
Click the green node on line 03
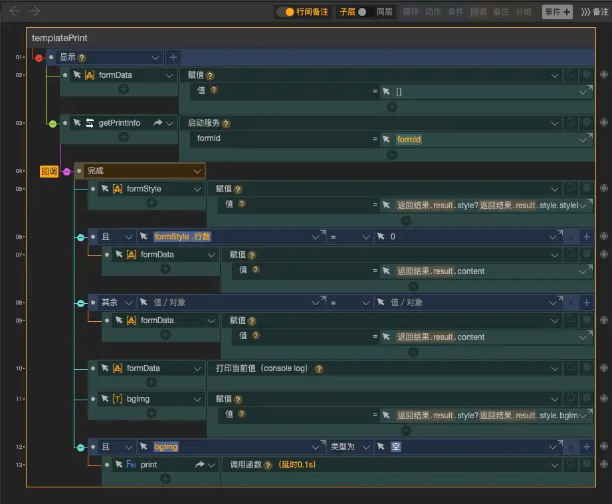53,124
